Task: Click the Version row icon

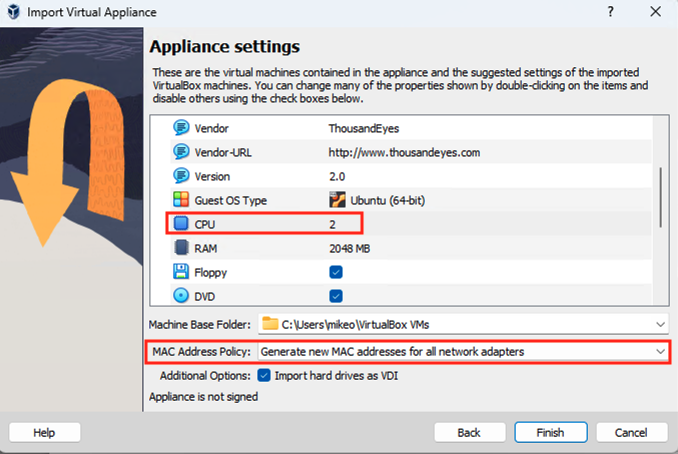Action: 181,176
